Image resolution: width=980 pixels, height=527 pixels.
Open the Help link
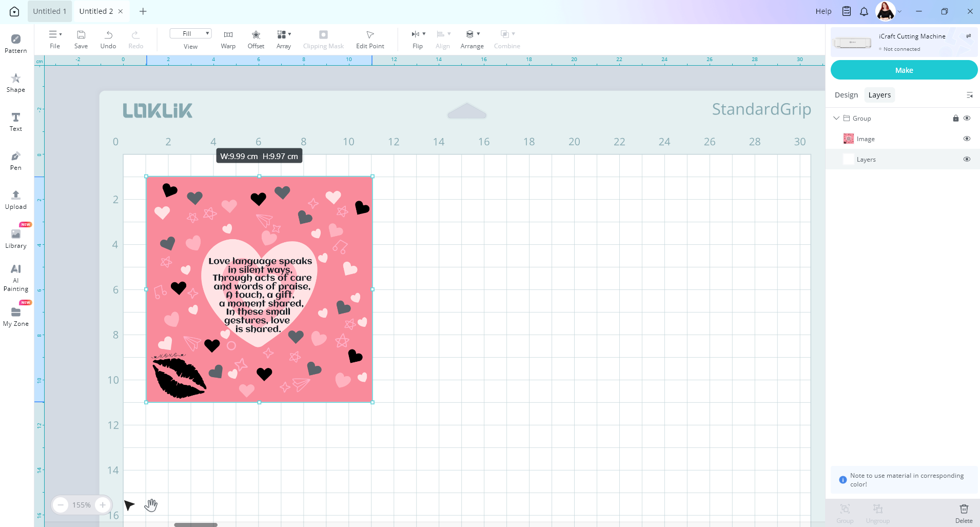click(823, 11)
